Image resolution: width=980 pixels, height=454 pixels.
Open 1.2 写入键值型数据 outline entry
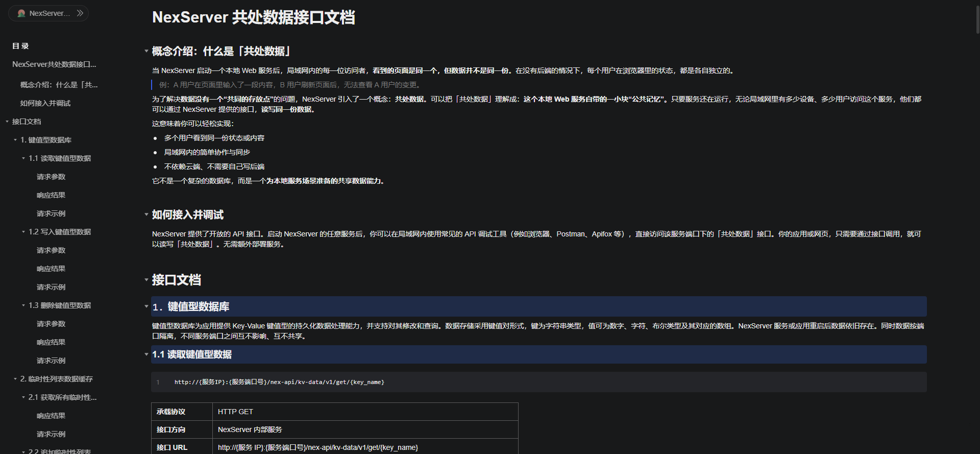(60, 232)
